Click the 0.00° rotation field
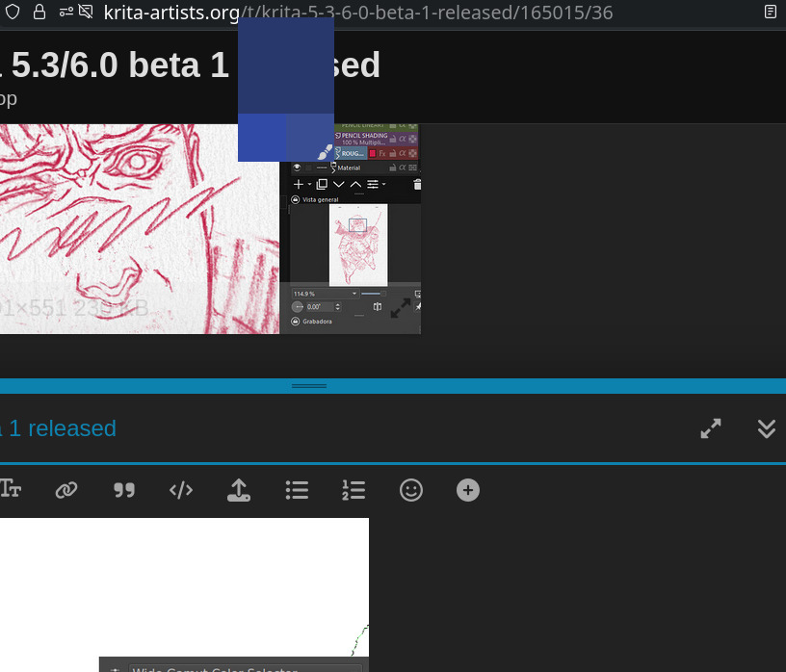The width and height of the screenshot is (786, 672). (320, 307)
